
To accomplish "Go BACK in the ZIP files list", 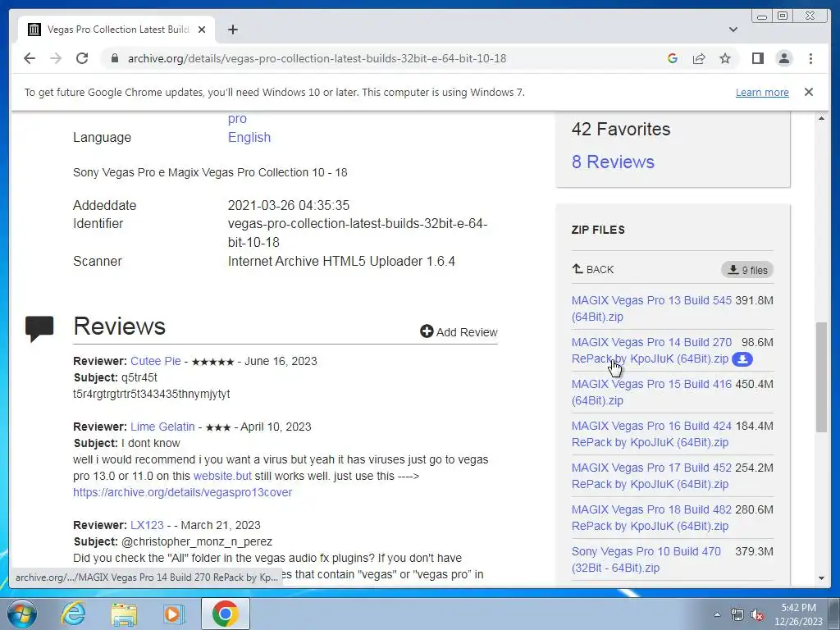I will [x=593, y=269].
